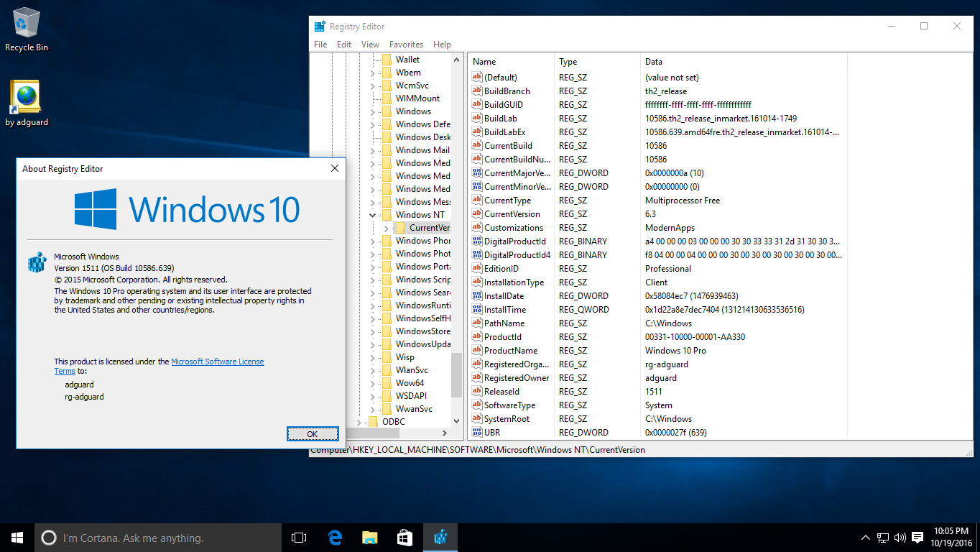The image size is (980, 552).
Task: Click the volume icon in system tray
Action: [900, 538]
